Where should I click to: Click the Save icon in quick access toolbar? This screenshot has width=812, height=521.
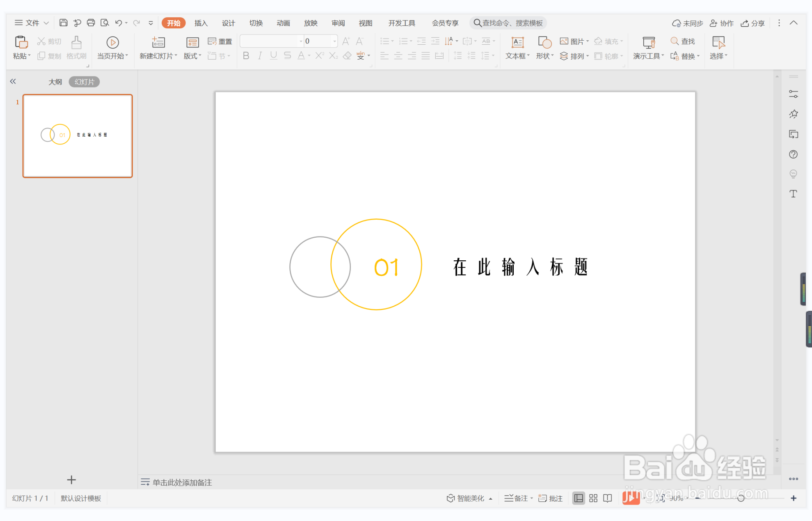click(x=63, y=23)
